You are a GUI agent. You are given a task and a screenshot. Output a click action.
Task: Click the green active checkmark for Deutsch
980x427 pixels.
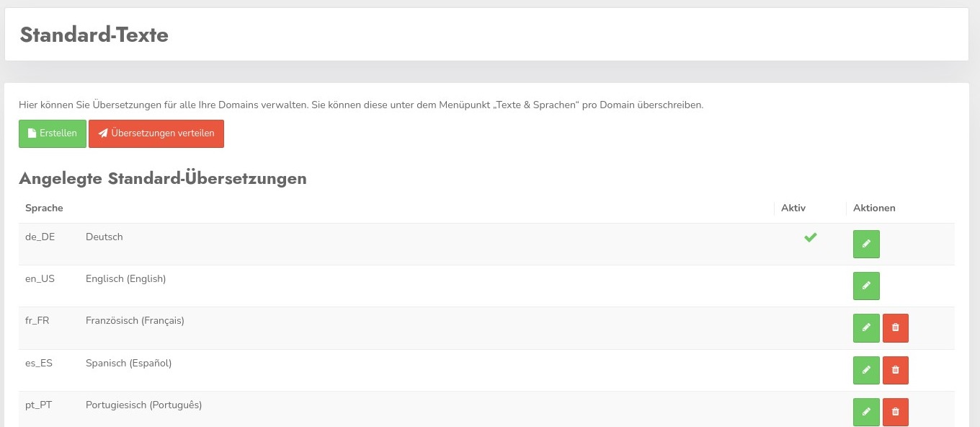(x=811, y=237)
